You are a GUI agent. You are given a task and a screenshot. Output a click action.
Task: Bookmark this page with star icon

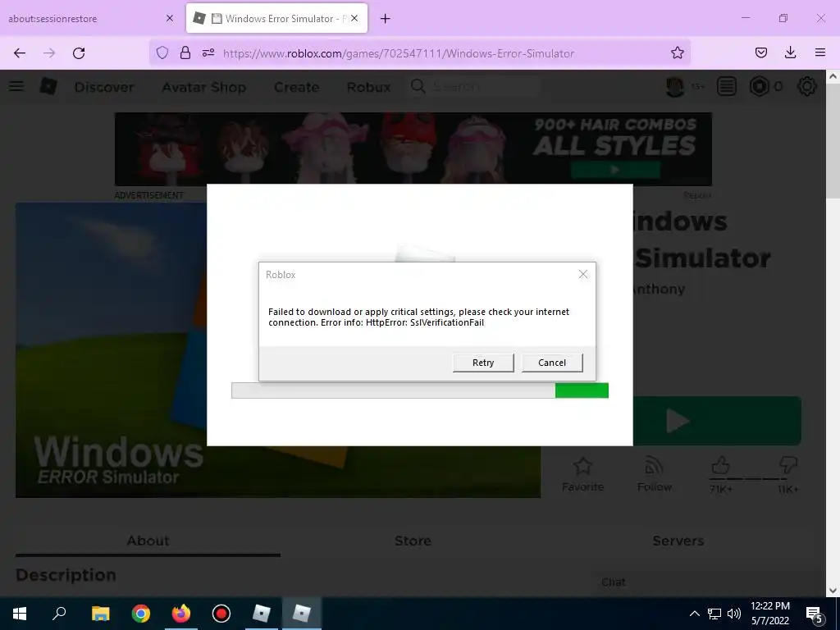click(x=677, y=53)
